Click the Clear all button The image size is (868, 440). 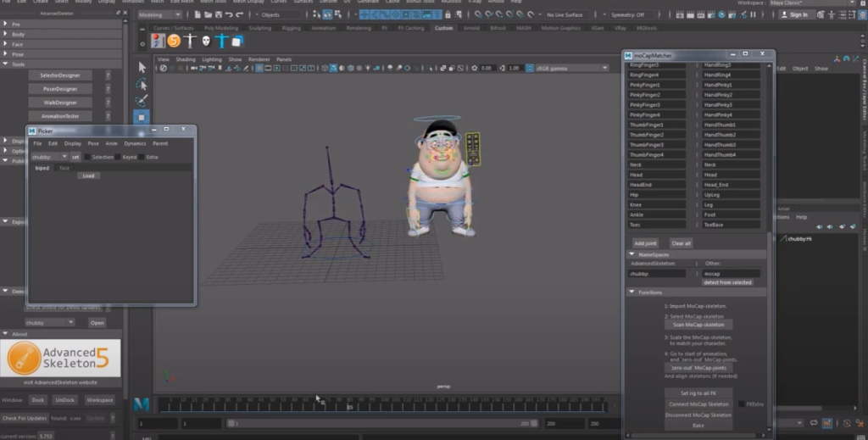click(x=681, y=243)
